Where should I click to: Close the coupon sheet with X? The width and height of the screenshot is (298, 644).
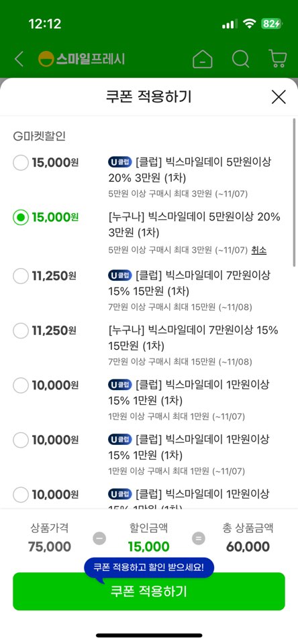click(x=279, y=97)
